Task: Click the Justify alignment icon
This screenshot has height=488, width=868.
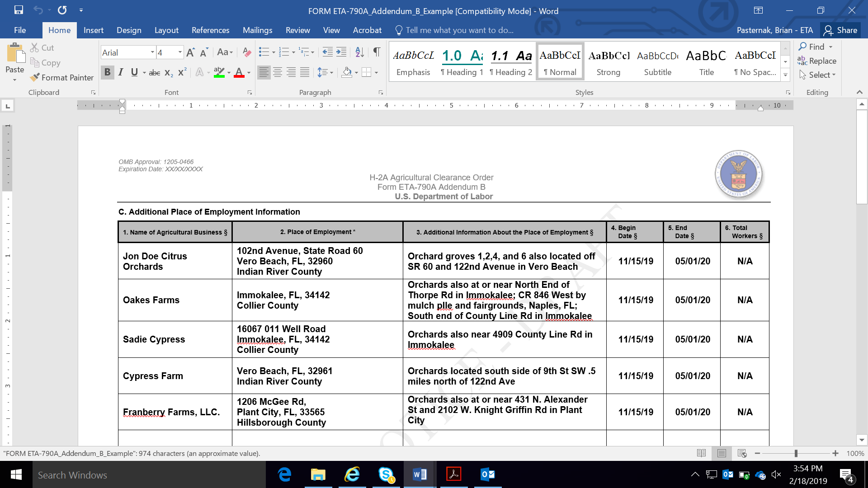Action: [305, 72]
